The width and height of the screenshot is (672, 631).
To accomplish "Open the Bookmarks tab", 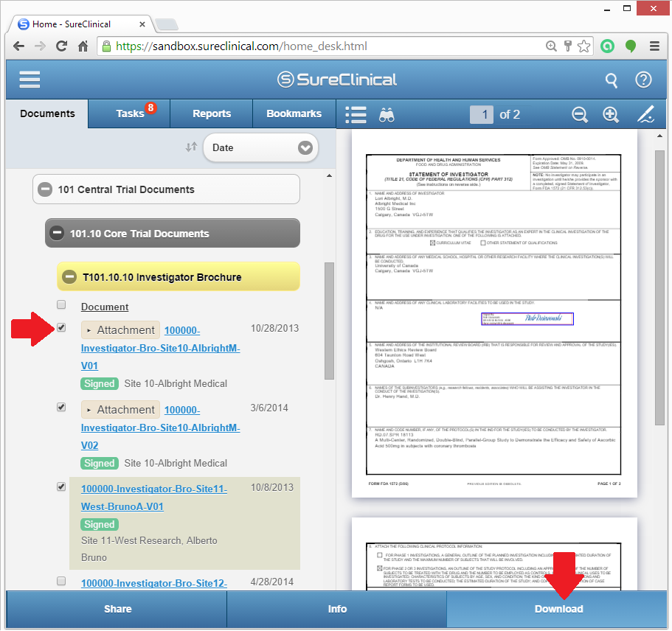I will (294, 114).
